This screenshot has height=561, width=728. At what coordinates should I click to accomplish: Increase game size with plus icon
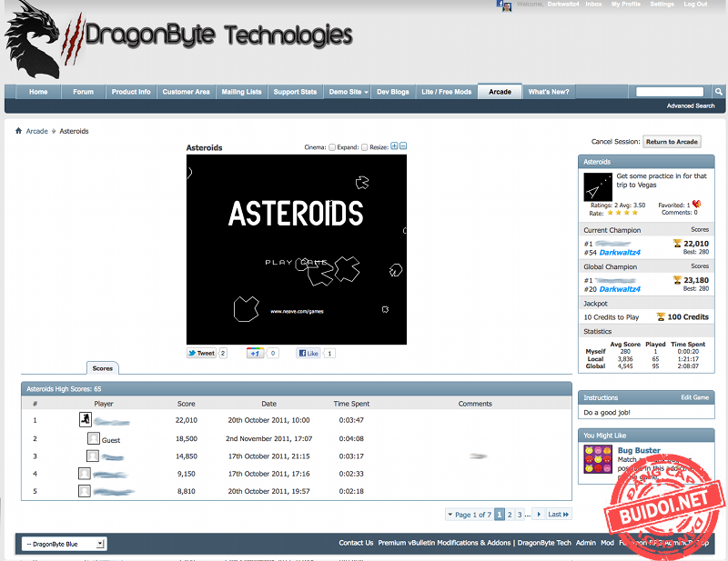point(394,146)
